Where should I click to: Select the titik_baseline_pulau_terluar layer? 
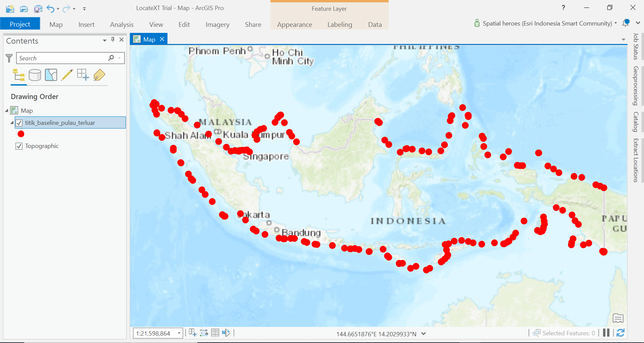(x=60, y=123)
